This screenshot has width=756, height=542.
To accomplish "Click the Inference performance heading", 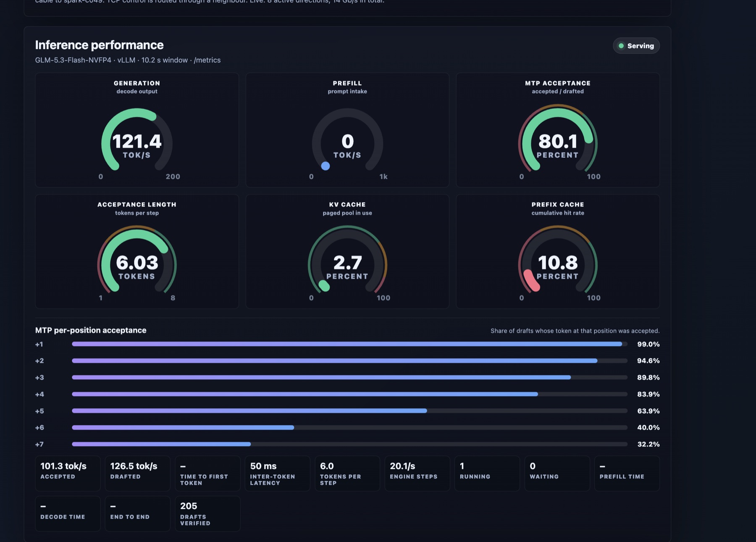I will [99, 45].
